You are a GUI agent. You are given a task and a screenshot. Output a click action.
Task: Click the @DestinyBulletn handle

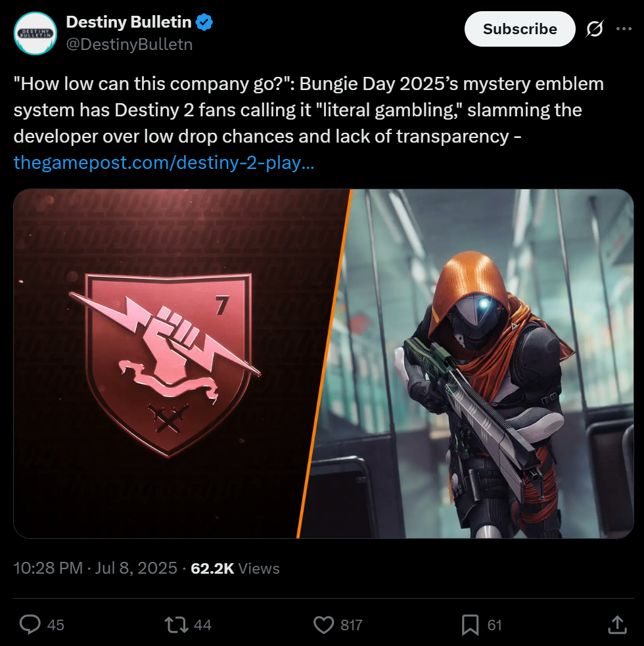point(129,44)
